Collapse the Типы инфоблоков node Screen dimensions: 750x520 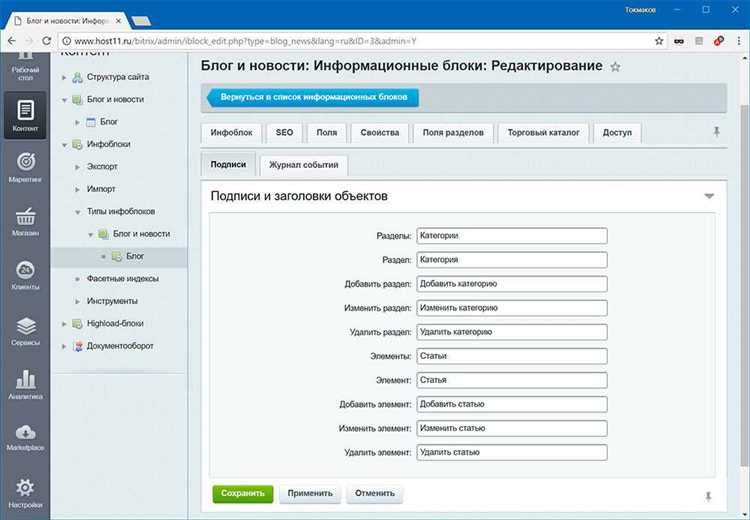[77, 211]
